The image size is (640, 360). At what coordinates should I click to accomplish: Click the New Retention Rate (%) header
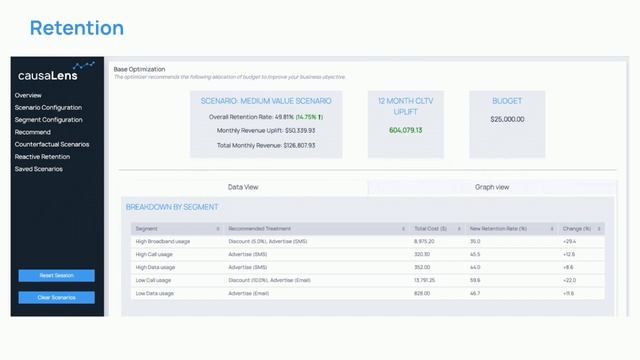pos(512,229)
